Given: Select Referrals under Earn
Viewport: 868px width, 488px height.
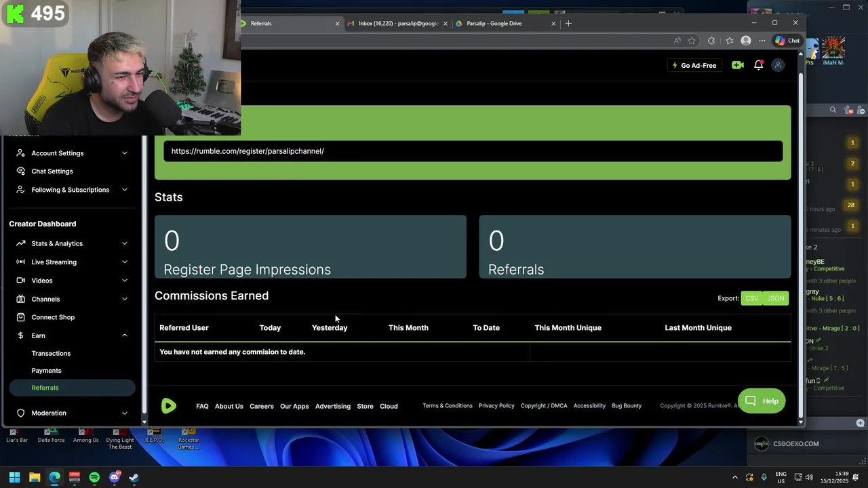Looking at the screenshot, I should coord(72,388).
